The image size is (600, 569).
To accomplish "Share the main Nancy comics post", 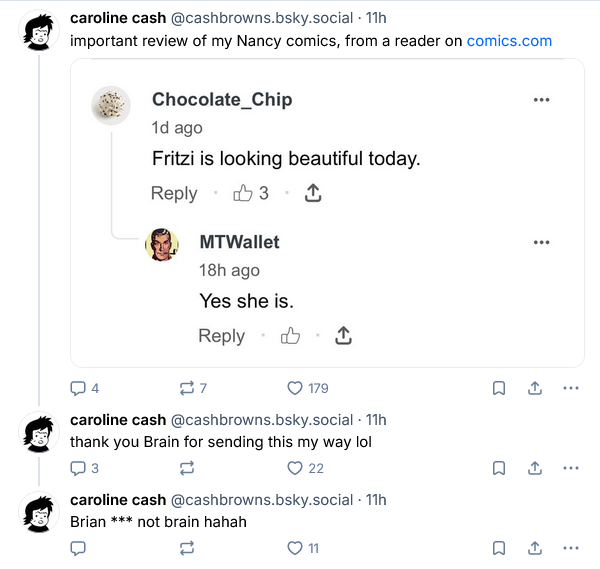I will click(535, 388).
